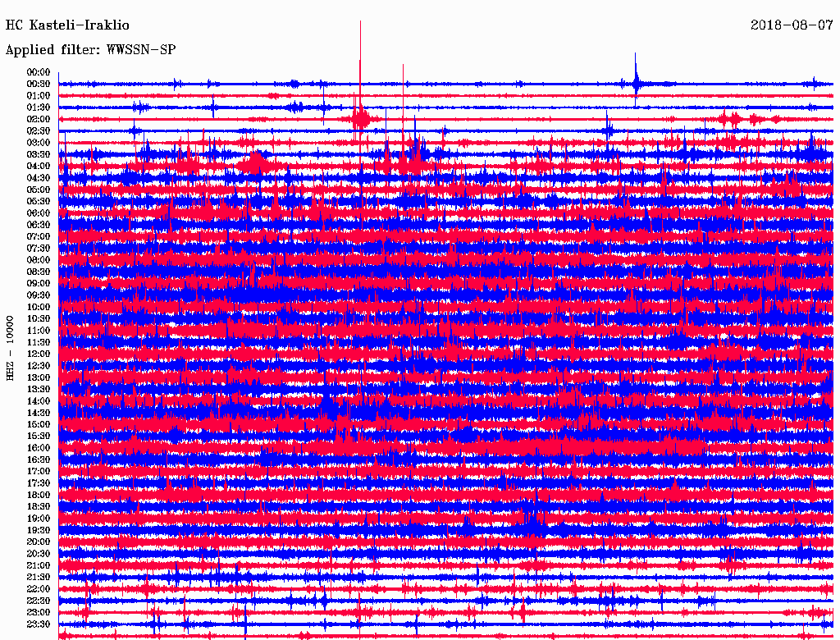Click the '07:00' time label

[39, 236]
